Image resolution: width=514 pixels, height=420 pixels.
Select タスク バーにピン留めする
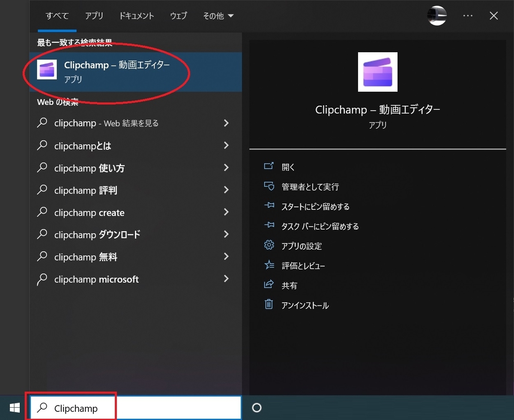320,226
